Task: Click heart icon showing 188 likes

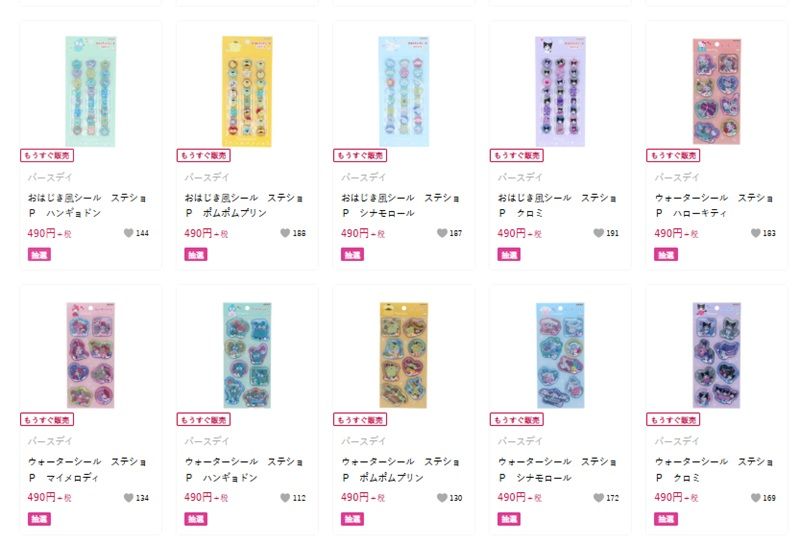Action: tap(285, 233)
